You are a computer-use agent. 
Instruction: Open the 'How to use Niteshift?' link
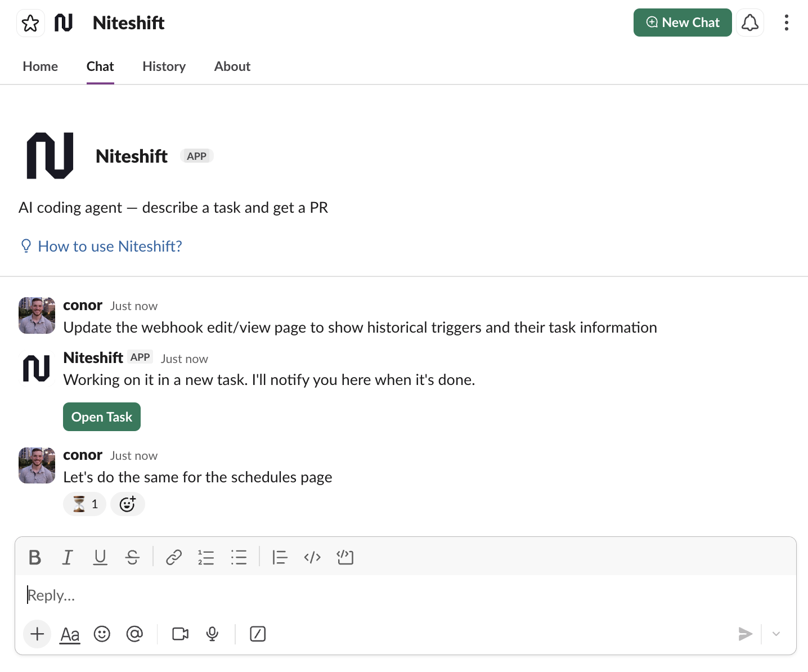pyautogui.click(x=110, y=247)
